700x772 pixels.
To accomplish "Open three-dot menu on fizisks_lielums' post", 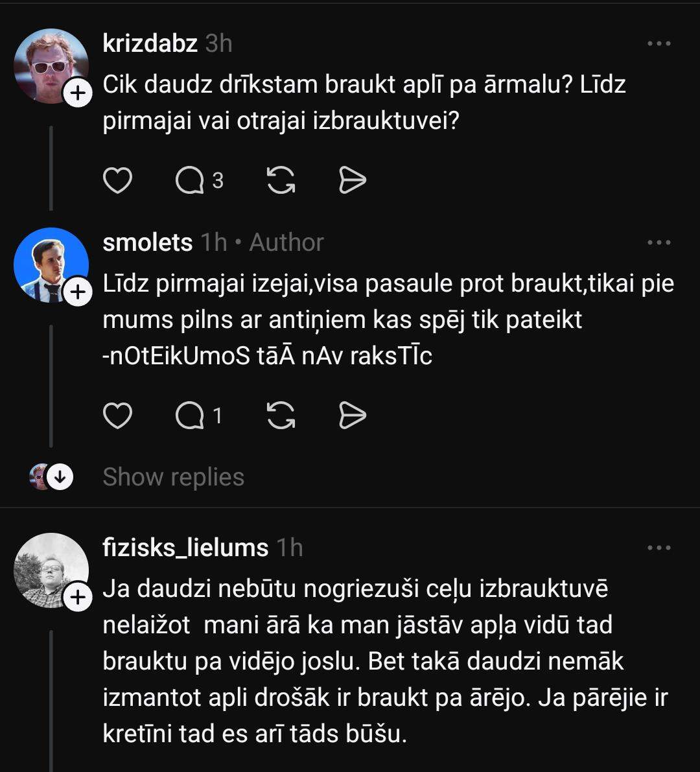I will 659,548.
